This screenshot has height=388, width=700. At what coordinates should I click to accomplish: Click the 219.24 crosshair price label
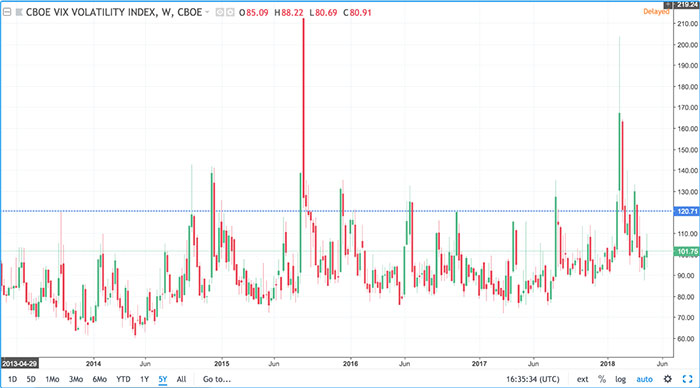click(687, 4)
